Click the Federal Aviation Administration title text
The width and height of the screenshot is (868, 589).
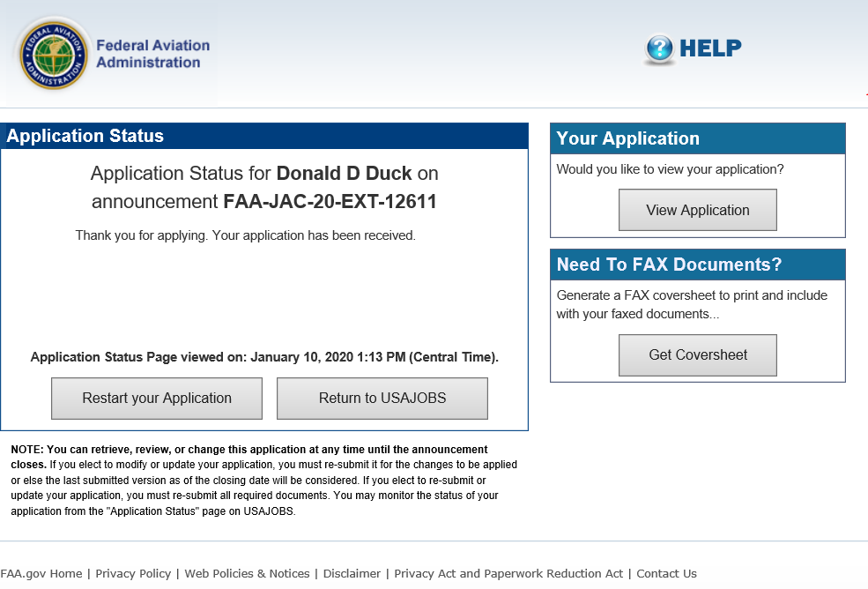[x=152, y=54]
